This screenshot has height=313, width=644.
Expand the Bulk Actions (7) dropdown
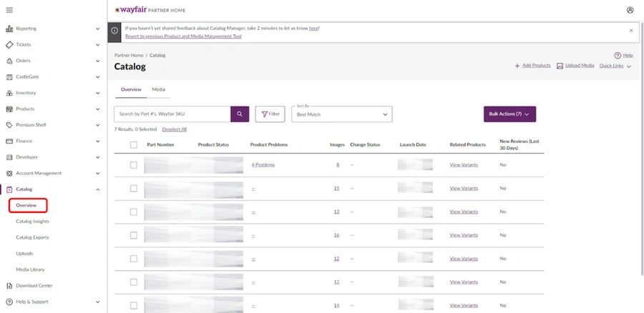pyautogui.click(x=509, y=114)
